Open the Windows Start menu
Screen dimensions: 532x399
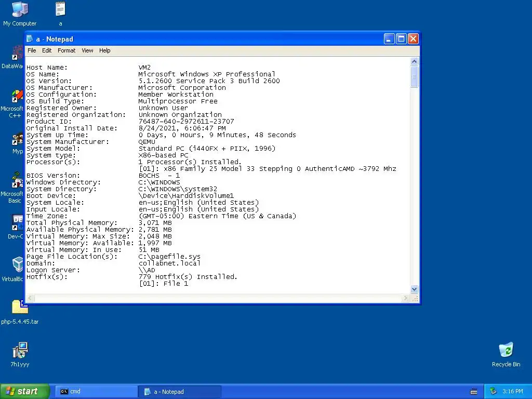[25, 391]
